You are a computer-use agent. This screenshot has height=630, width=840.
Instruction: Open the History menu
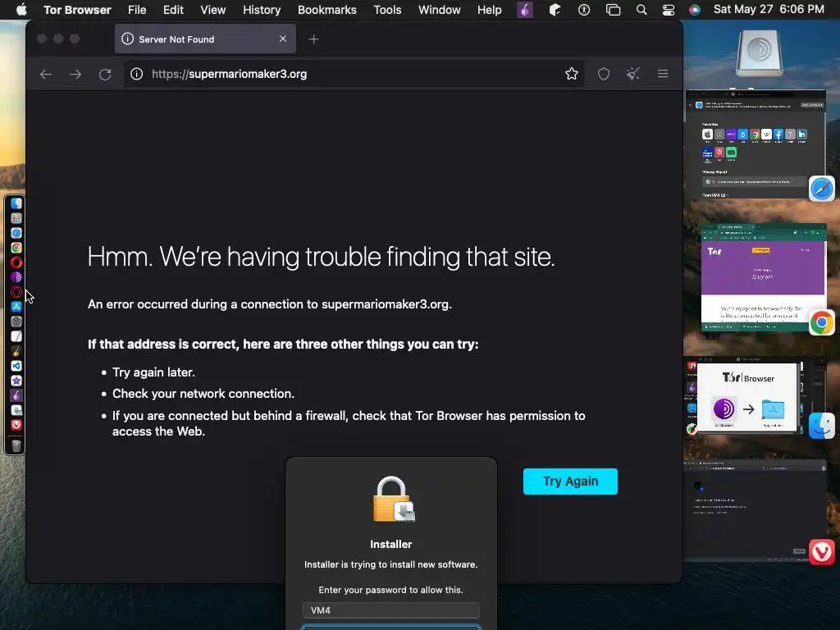262,10
